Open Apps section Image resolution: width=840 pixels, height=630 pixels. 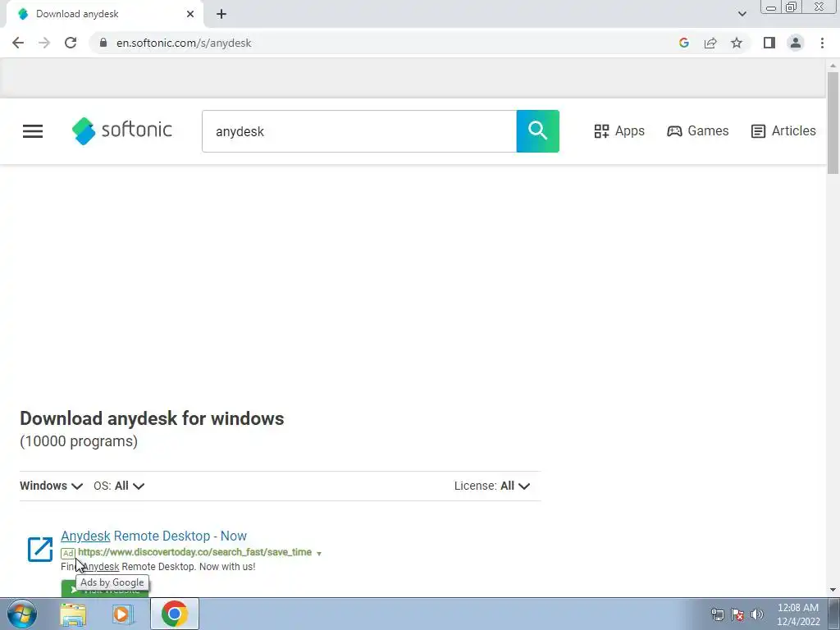pos(619,130)
